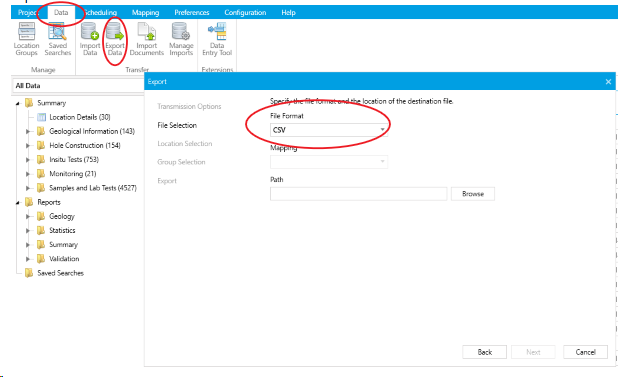Click the Hole Construction folder icon
The width and height of the screenshot is (638, 377).
tap(41, 145)
